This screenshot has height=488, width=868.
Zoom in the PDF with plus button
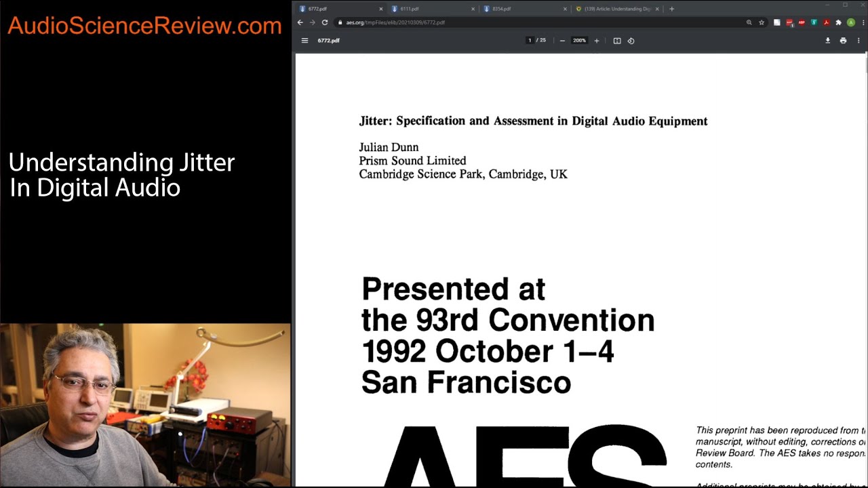[597, 41]
